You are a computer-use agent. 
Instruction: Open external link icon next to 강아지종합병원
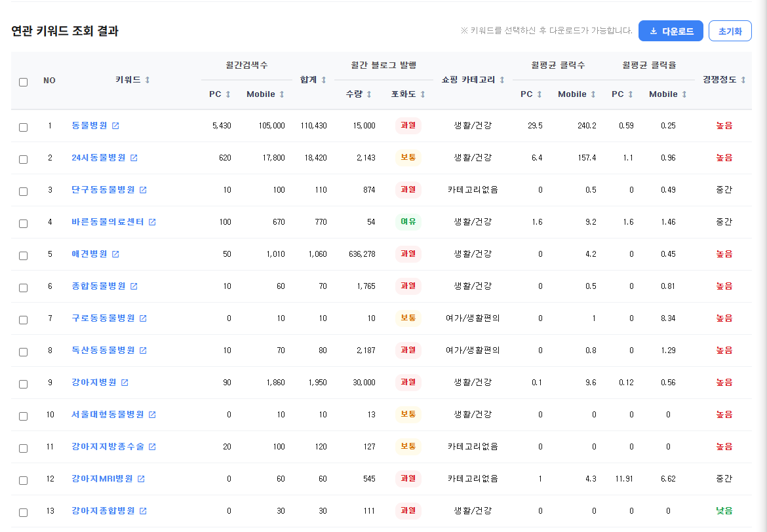pyautogui.click(x=143, y=511)
